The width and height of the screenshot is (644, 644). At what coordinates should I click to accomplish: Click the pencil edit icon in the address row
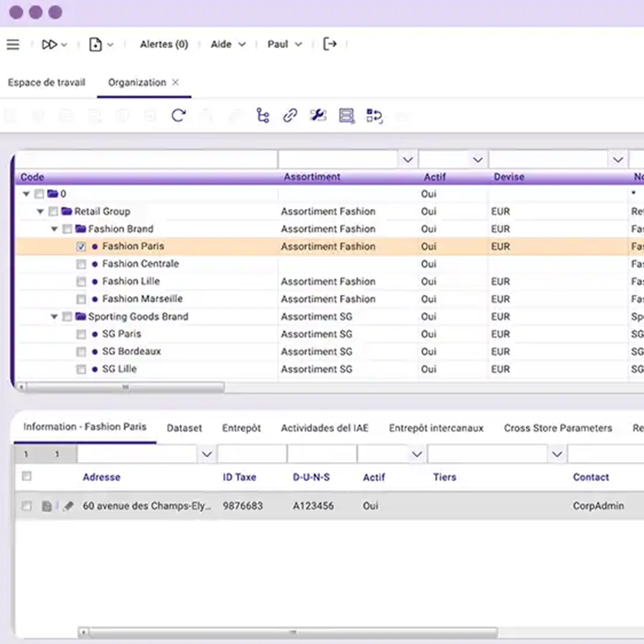68,506
